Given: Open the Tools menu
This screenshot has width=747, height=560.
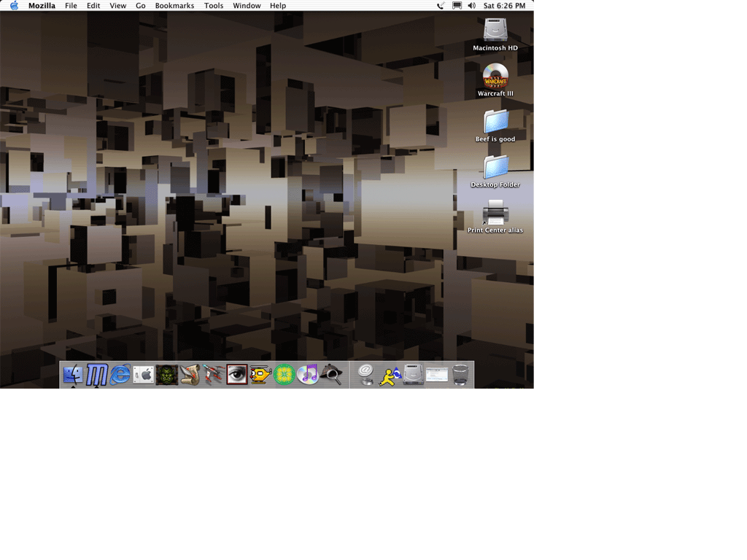Looking at the screenshot, I should pos(214,6).
